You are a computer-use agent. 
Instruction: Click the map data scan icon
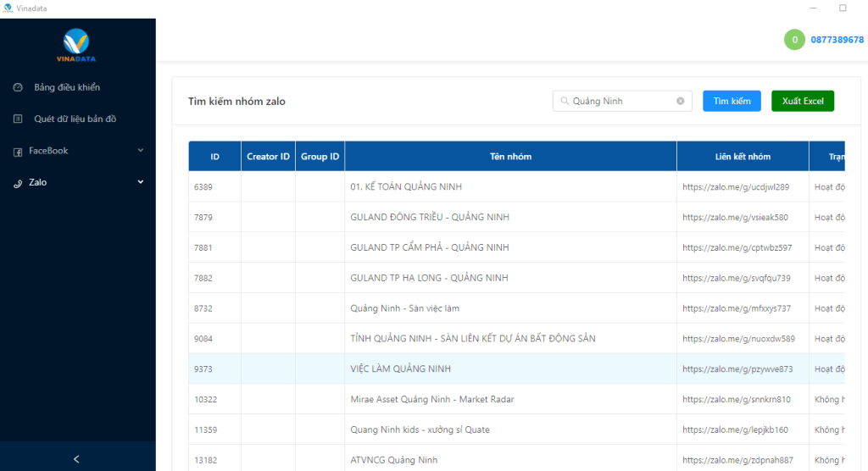(x=19, y=119)
